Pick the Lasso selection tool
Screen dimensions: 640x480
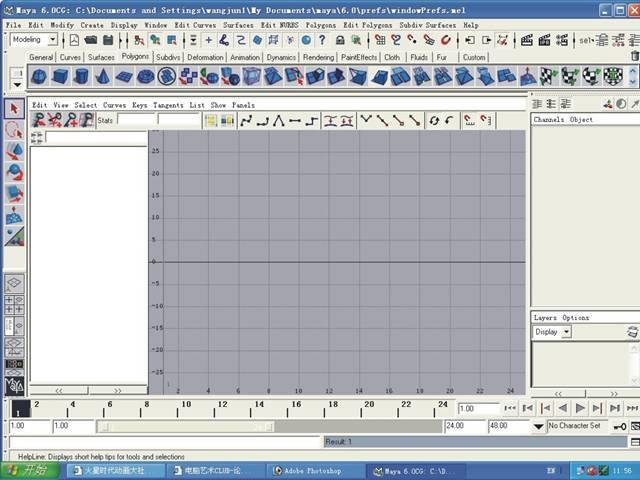click(14, 129)
